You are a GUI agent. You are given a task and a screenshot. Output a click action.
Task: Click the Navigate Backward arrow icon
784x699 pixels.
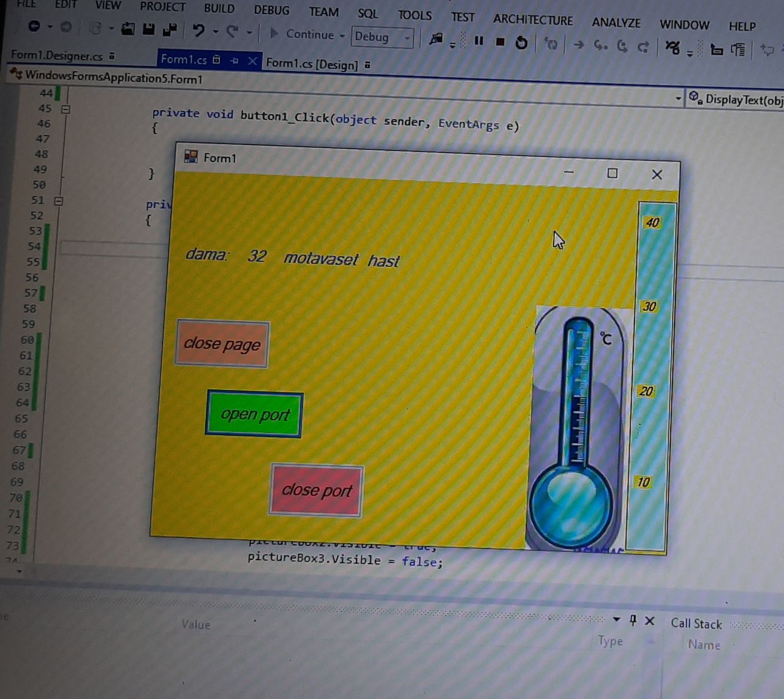pos(34,26)
